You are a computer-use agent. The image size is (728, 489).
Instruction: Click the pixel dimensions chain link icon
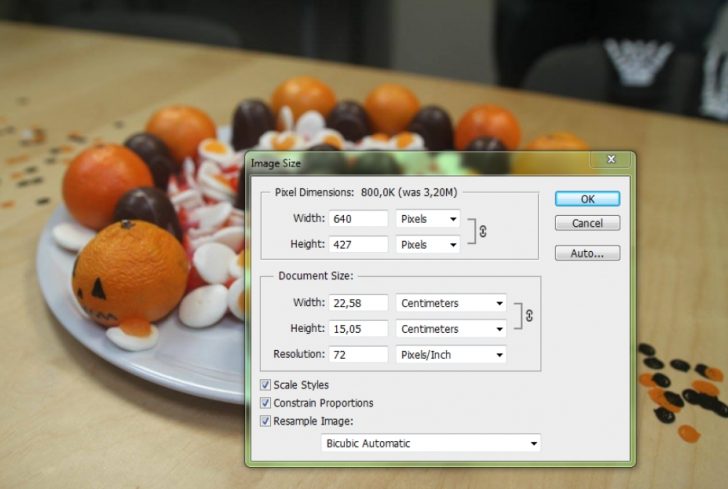(x=483, y=231)
